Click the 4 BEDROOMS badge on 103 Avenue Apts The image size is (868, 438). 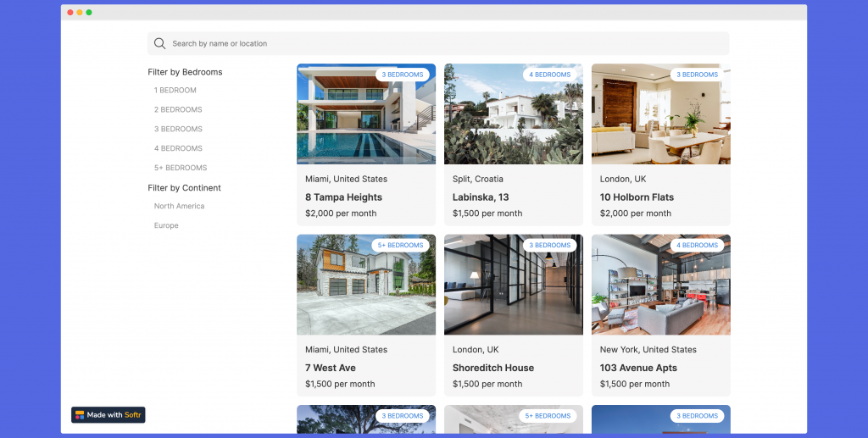click(x=697, y=245)
